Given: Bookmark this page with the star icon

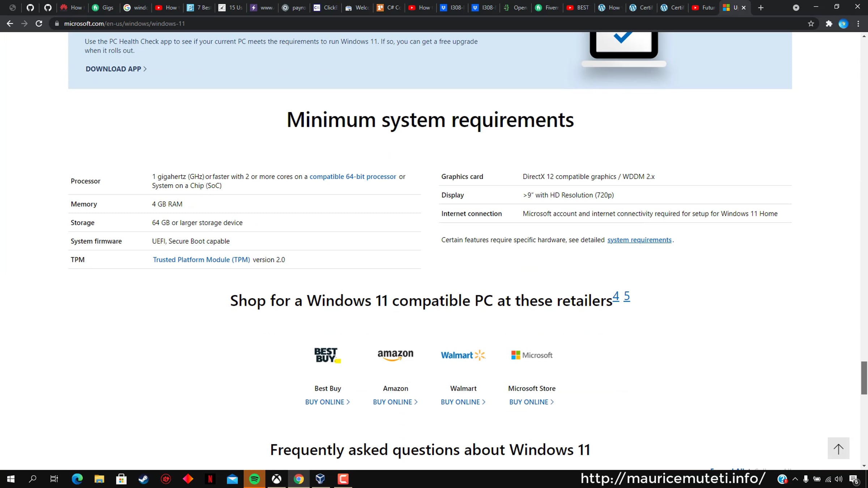Looking at the screenshot, I should click(x=811, y=23).
